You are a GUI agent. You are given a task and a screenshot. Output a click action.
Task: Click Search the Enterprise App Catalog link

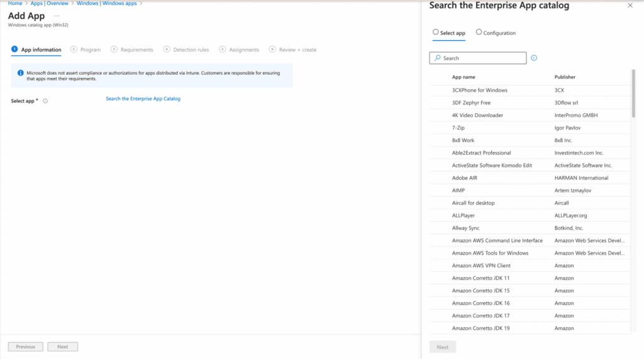(x=143, y=99)
